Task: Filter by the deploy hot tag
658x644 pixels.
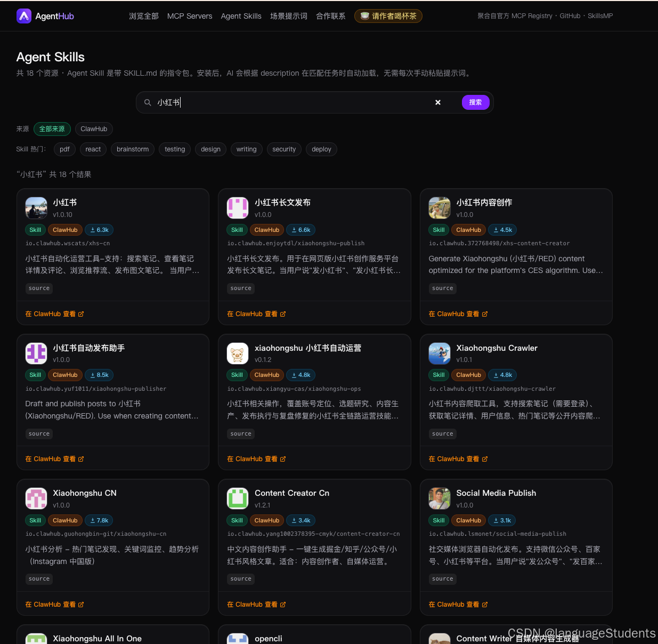Action: coord(322,149)
